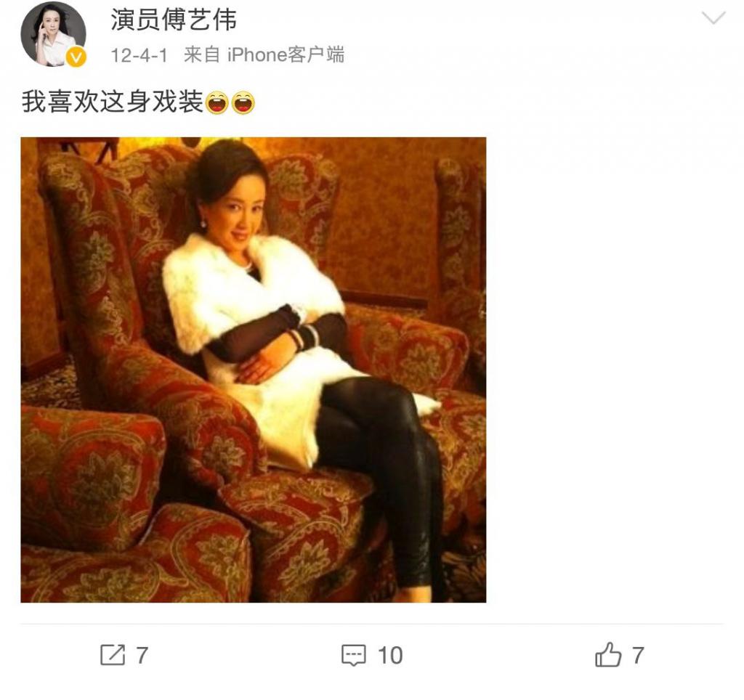
Task: Open comments via the speech bubble icon
Action: (x=354, y=655)
